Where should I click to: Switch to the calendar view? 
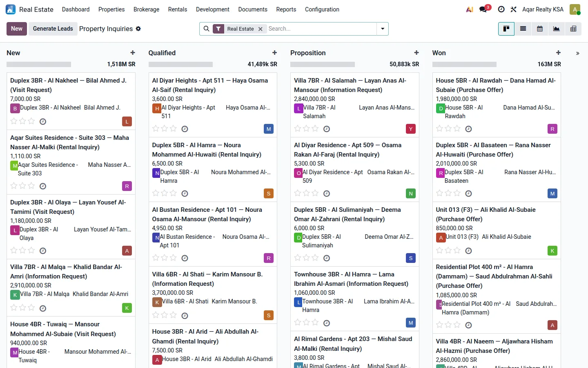(x=540, y=29)
